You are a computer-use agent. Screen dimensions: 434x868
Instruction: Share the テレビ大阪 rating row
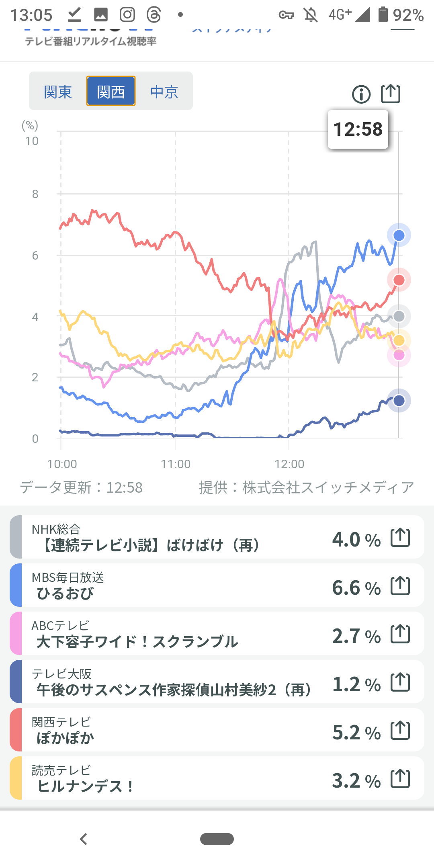pos(400,682)
